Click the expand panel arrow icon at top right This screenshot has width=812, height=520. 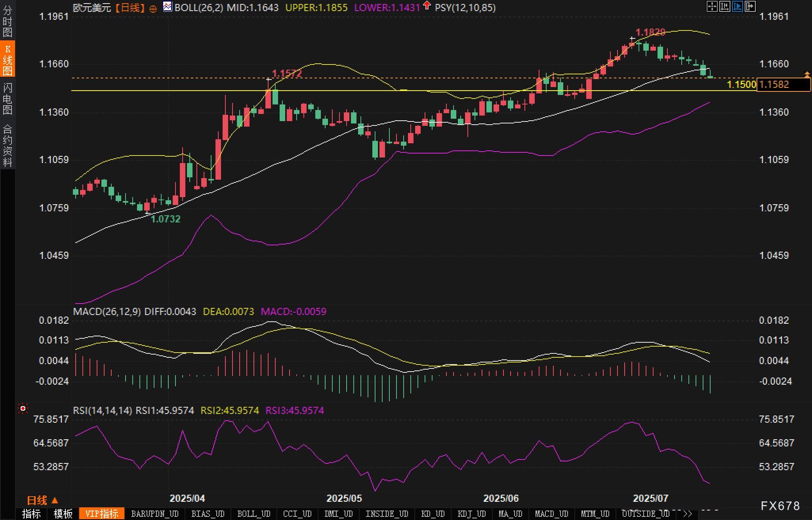tap(750, 6)
